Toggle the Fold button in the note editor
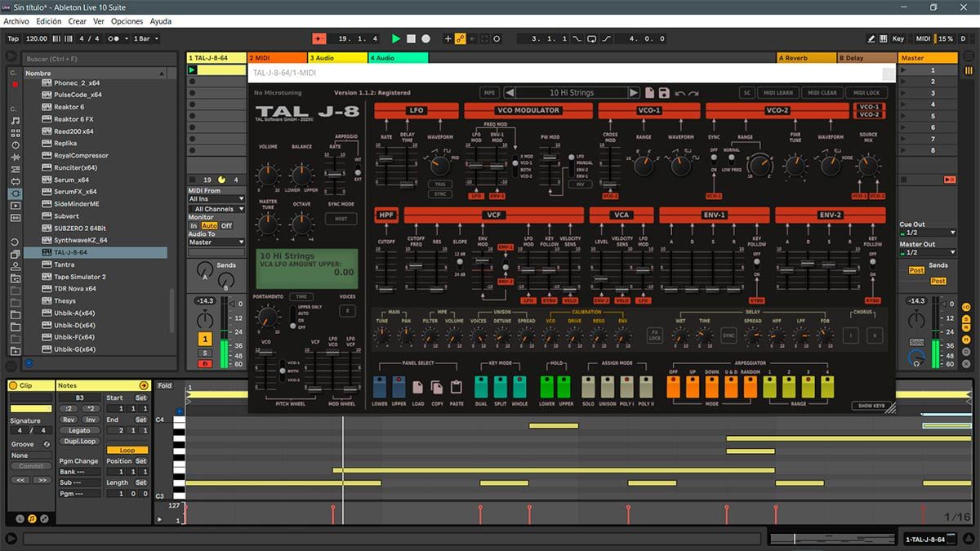 coord(165,386)
